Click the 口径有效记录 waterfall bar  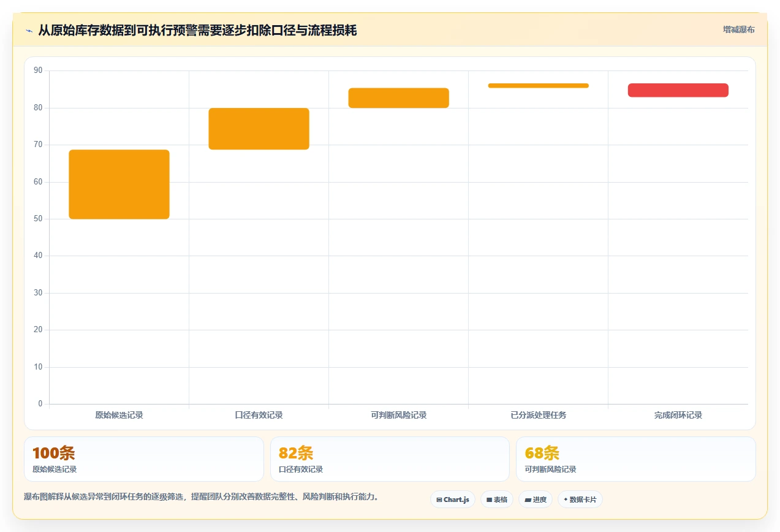coord(259,129)
